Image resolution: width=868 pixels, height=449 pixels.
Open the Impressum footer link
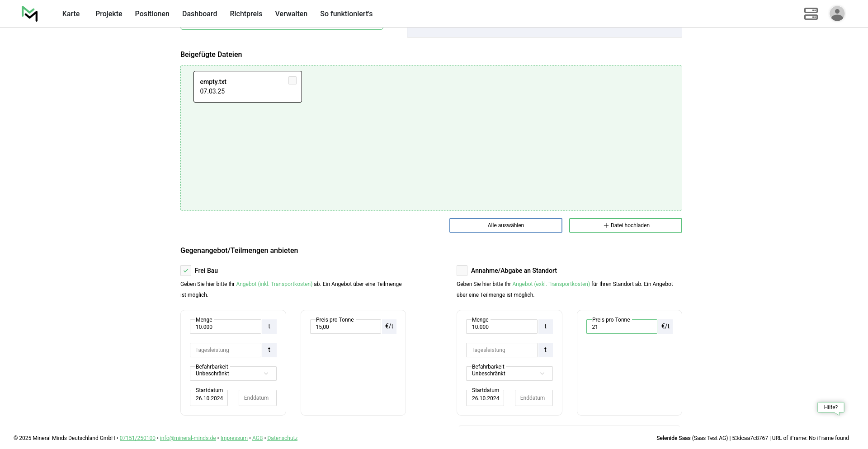[x=234, y=438]
